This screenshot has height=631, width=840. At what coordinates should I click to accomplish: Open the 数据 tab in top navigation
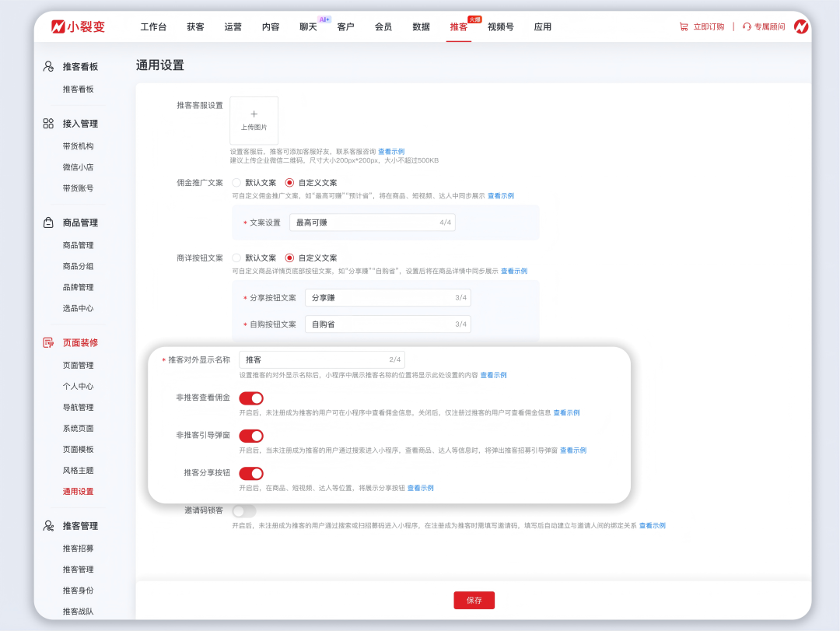420,26
